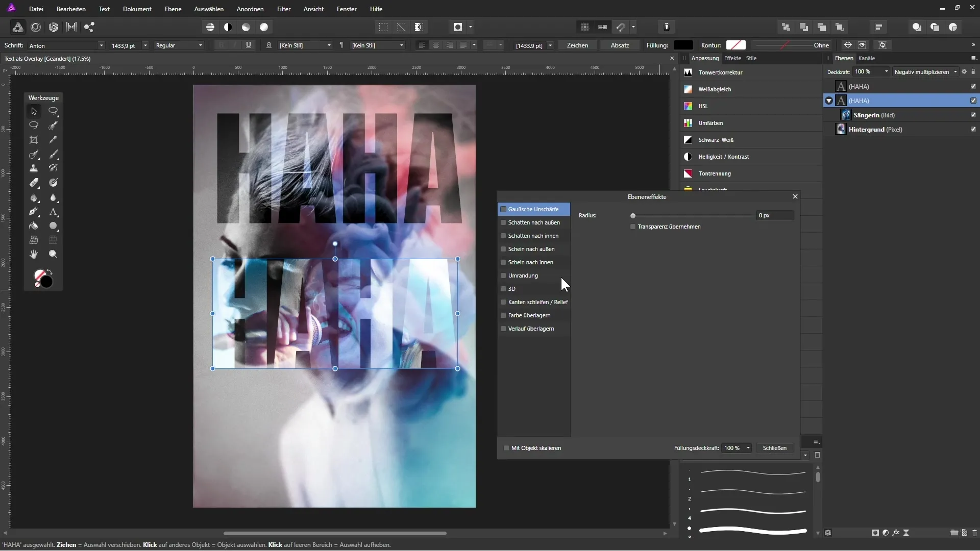
Task: Open the layer effects fx icon
Action: (896, 533)
